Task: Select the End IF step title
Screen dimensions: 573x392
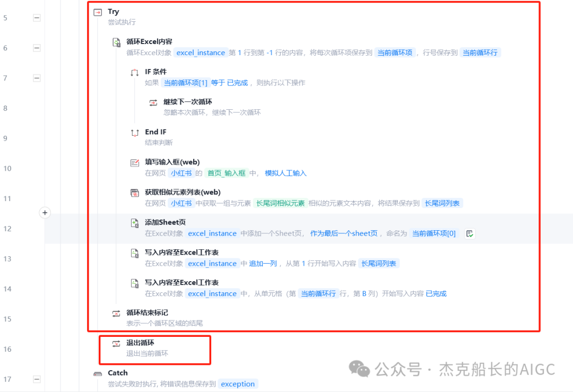Action: [x=155, y=132]
